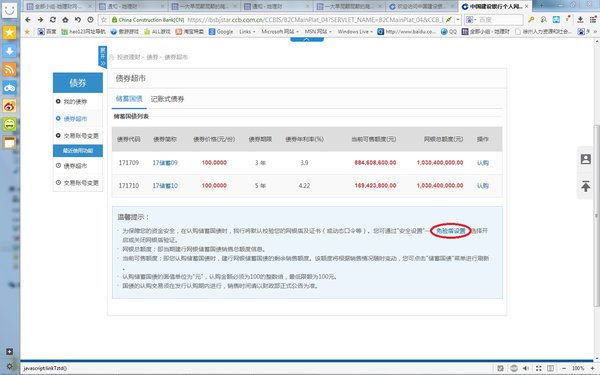Toggle full screen mode in status bar

(x=538, y=368)
